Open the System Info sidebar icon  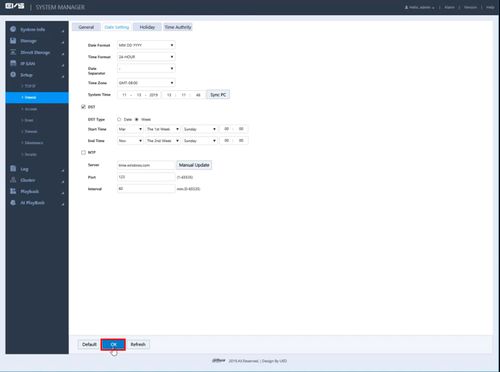[13, 29]
